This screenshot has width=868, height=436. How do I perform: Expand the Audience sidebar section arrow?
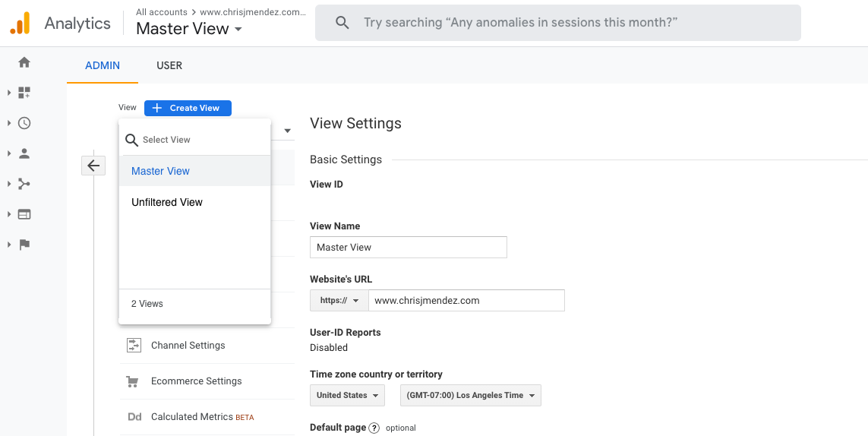tap(9, 153)
